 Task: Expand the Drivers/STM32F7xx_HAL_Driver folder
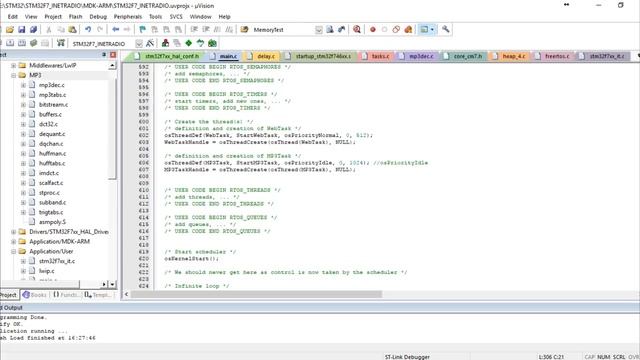tap(13, 232)
